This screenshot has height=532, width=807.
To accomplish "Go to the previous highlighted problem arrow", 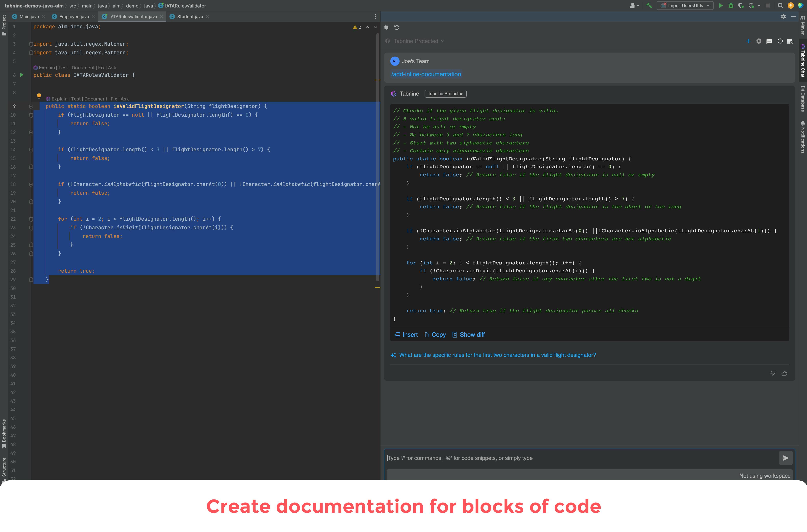I will tap(367, 27).
